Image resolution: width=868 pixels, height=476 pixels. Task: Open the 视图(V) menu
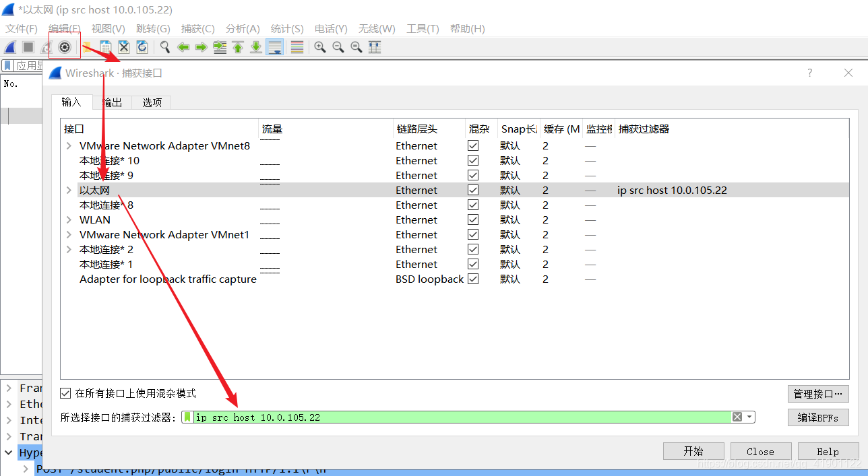click(108, 29)
